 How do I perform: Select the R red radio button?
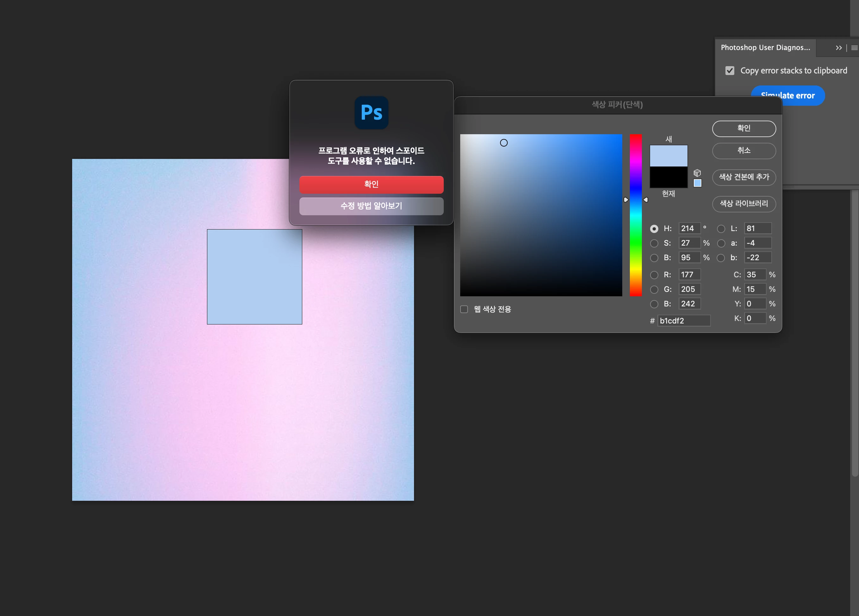pos(654,275)
